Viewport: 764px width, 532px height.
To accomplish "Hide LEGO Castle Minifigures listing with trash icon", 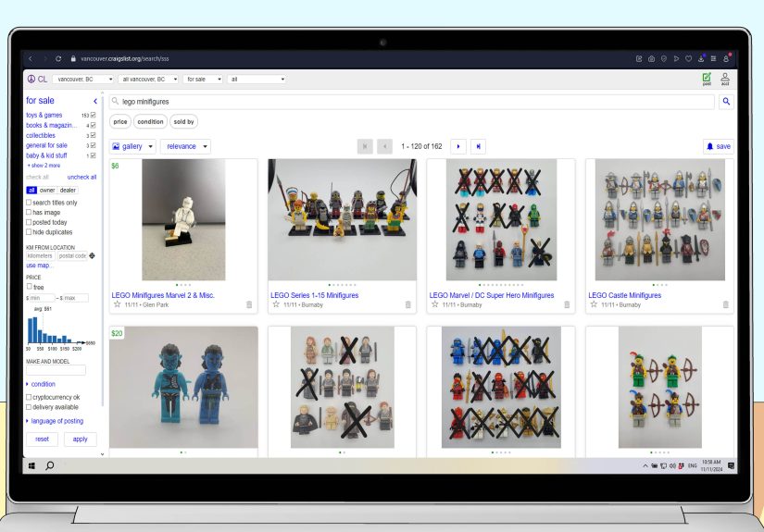I will [725, 304].
